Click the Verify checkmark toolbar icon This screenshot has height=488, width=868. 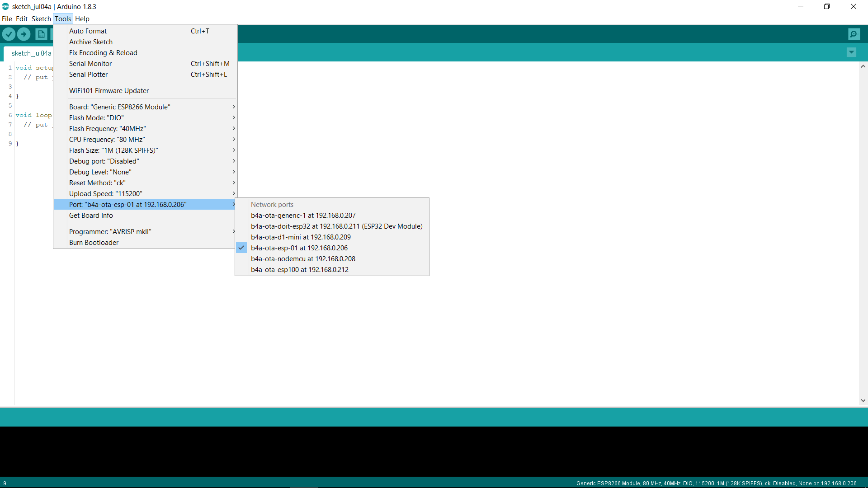[x=9, y=34]
